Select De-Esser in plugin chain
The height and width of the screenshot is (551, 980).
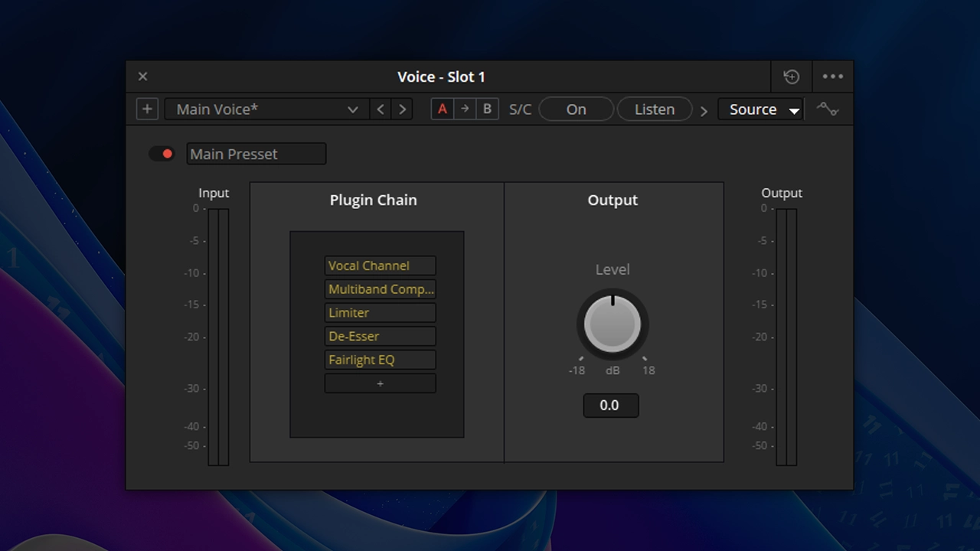380,336
